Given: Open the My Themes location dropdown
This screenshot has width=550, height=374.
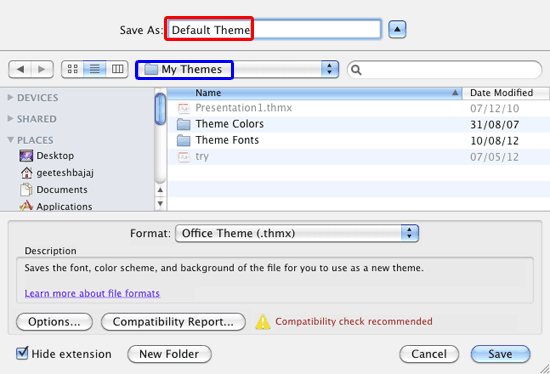Looking at the screenshot, I should (x=237, y=69).
